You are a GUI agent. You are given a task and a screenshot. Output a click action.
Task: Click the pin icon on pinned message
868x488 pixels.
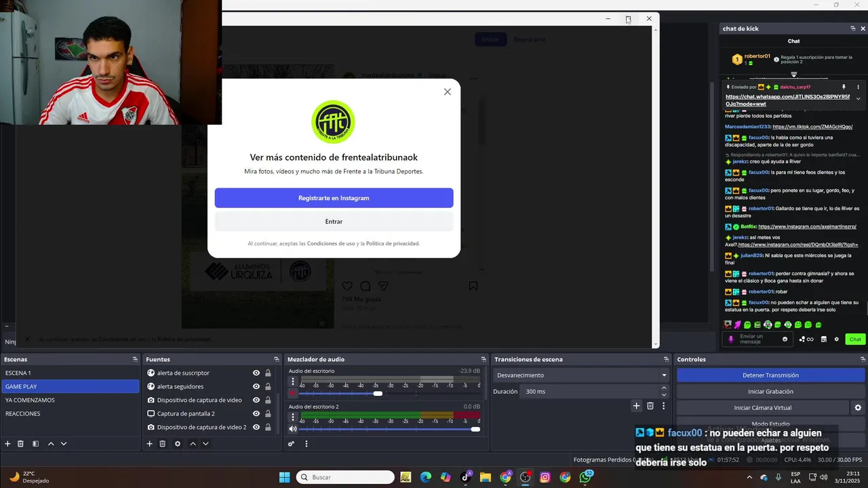[x=844, y=87]
